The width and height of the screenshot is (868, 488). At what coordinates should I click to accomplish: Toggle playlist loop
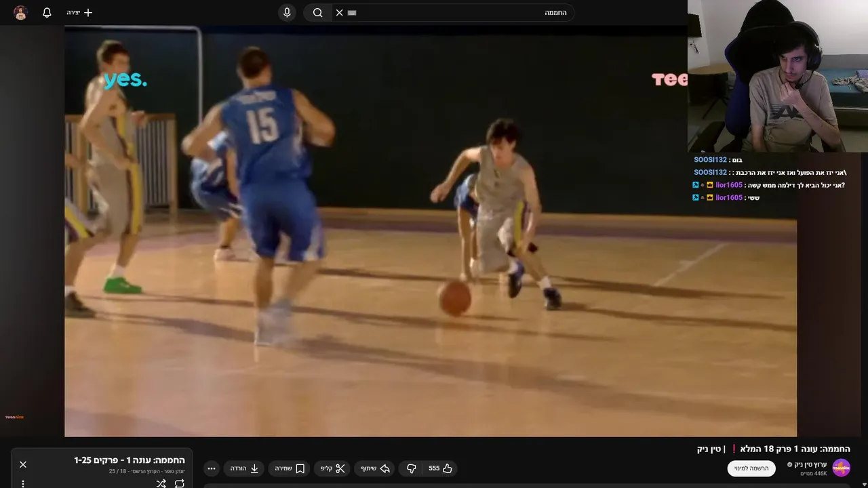179,484
